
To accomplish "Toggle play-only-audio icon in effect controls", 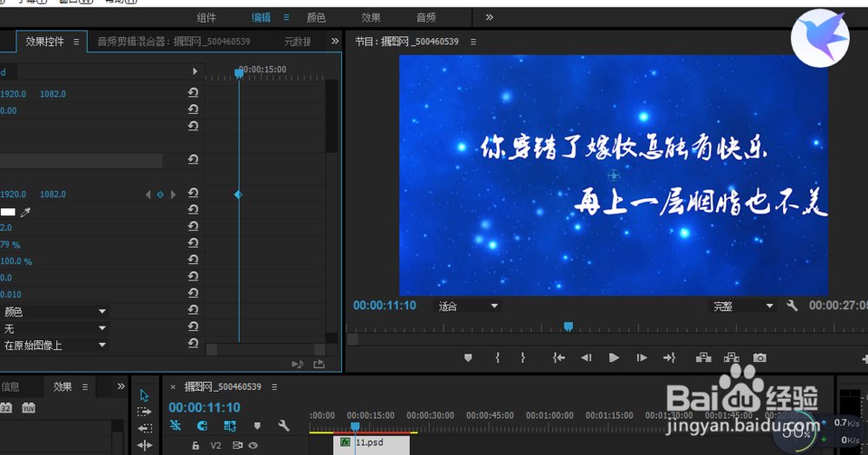I will tap(297, 364).
